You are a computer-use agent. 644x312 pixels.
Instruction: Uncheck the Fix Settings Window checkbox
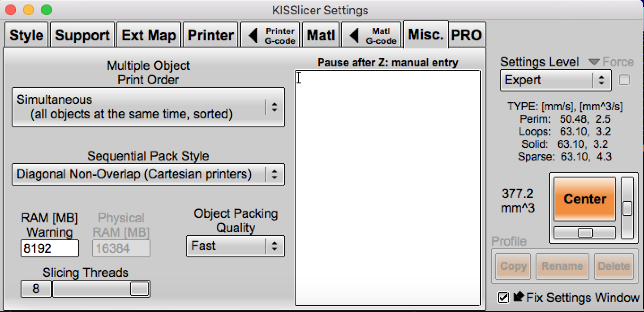[503, 297]
